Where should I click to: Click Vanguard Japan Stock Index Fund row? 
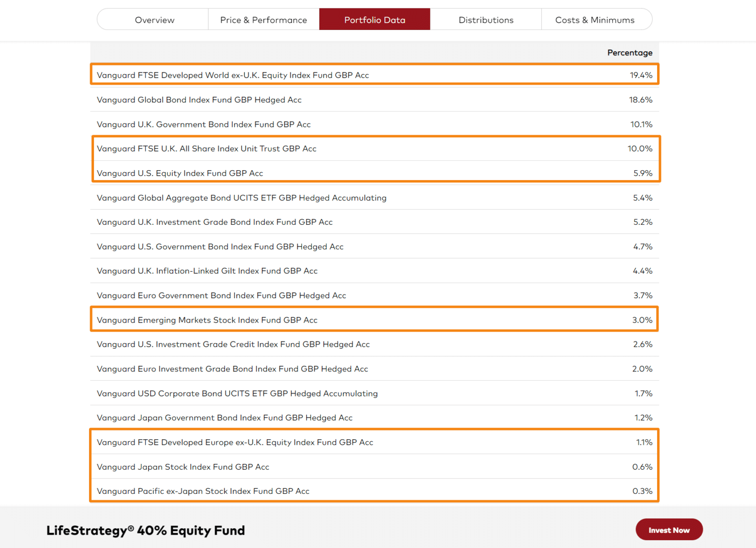tap(375, 466)
